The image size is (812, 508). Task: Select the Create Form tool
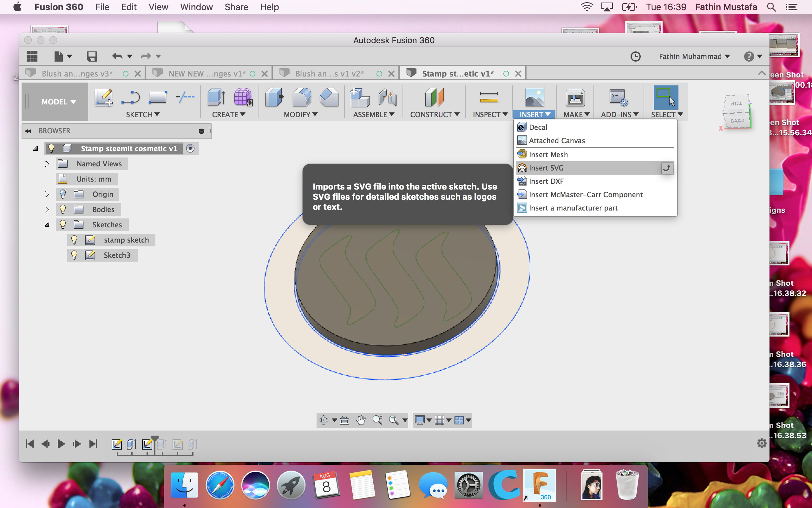point(243,97)
